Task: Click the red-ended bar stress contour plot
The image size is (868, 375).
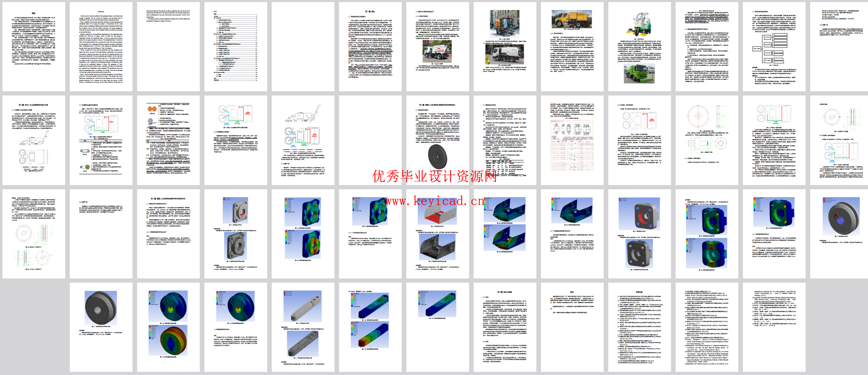Action: [x=370, y=335]
